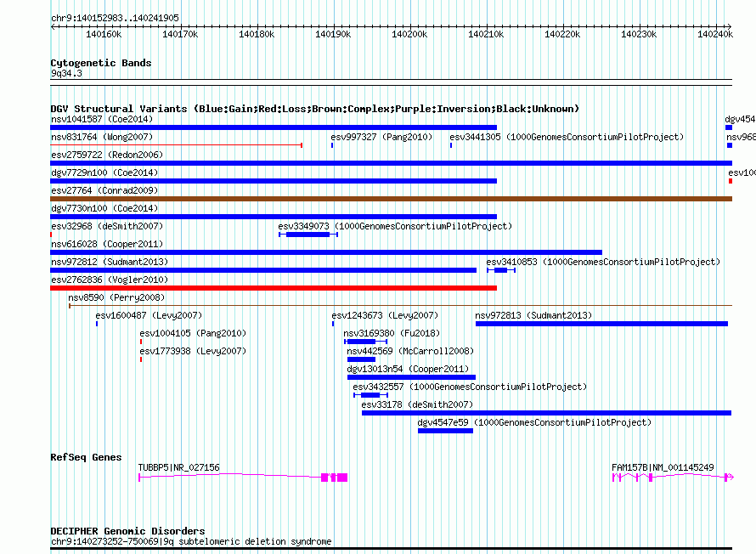Click the red esv2762836 (Vogler2010) loss bar
This screenshot has width=756, height=554.
pos(274,288)
